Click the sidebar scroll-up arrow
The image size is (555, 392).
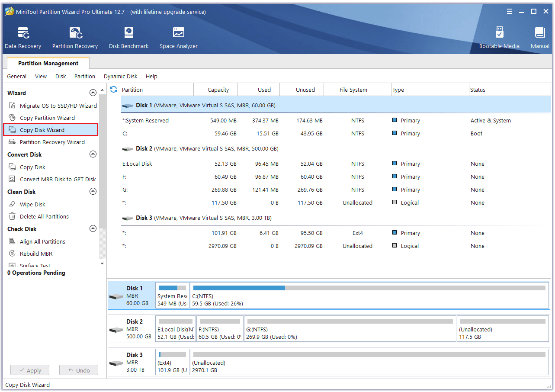point(102,90)
